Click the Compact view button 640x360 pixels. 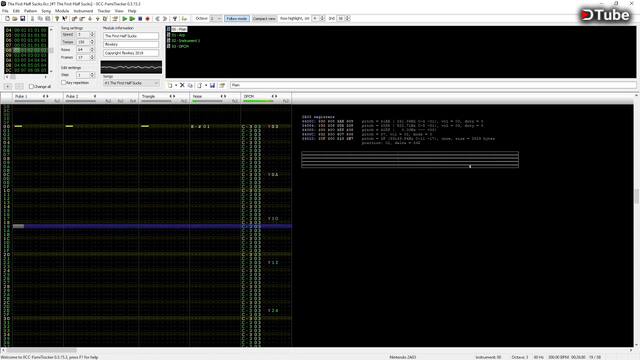coord(264,19)
